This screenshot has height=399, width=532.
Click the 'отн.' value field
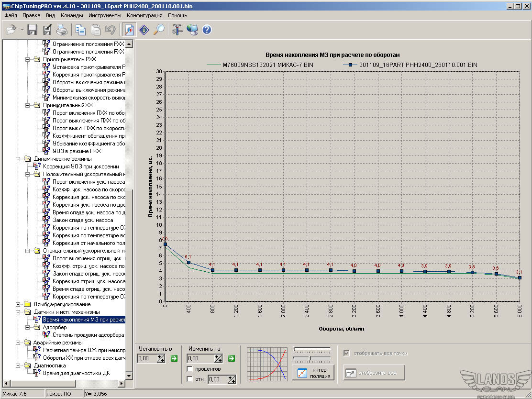(x=218, y=379)
